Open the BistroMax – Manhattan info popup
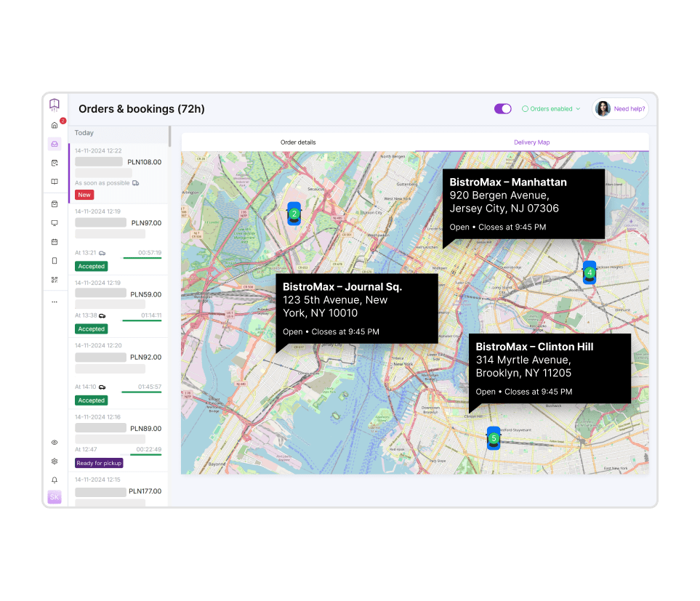The height and width of the screenshot is (601, 700). pos(523,203)
